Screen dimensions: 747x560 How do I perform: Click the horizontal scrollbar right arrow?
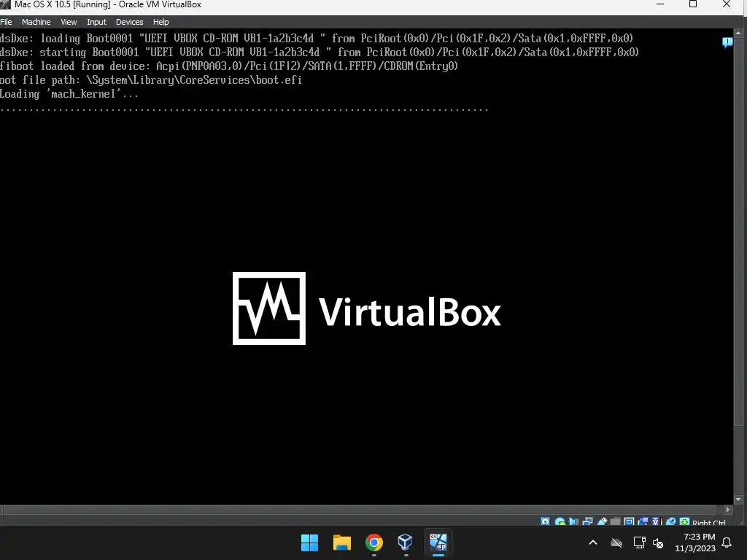click(727, 510)
